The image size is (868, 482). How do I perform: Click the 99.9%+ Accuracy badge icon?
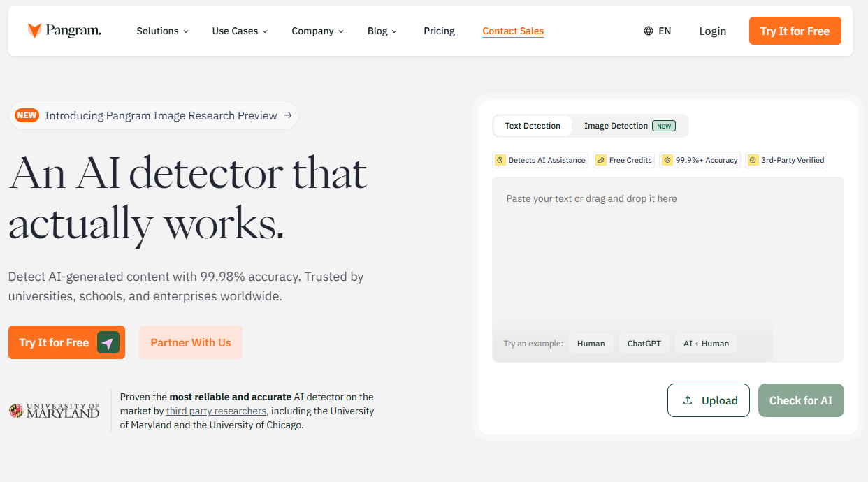point(667,160)
